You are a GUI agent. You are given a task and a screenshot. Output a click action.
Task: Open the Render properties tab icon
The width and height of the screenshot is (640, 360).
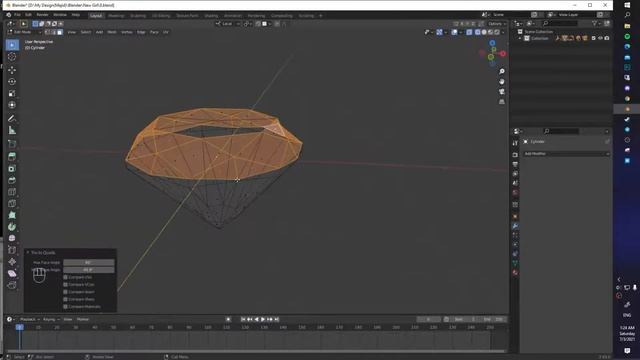point(515,155)
